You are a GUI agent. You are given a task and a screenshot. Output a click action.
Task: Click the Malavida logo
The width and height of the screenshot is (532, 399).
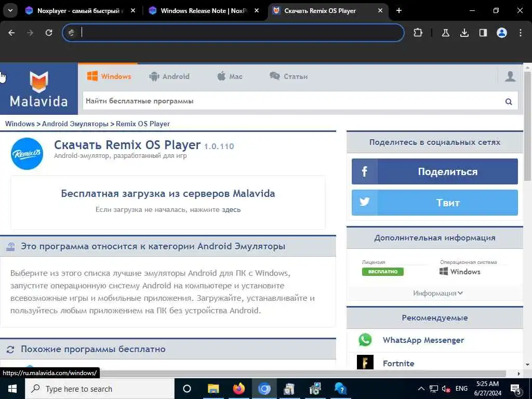click(38, 89)
